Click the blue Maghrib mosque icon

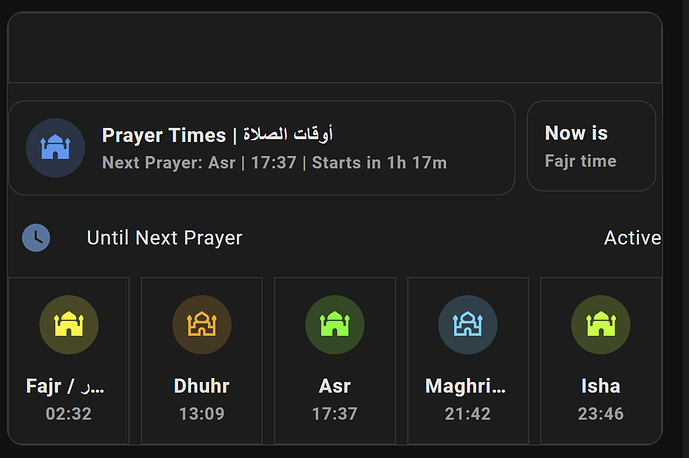(467, 324)
